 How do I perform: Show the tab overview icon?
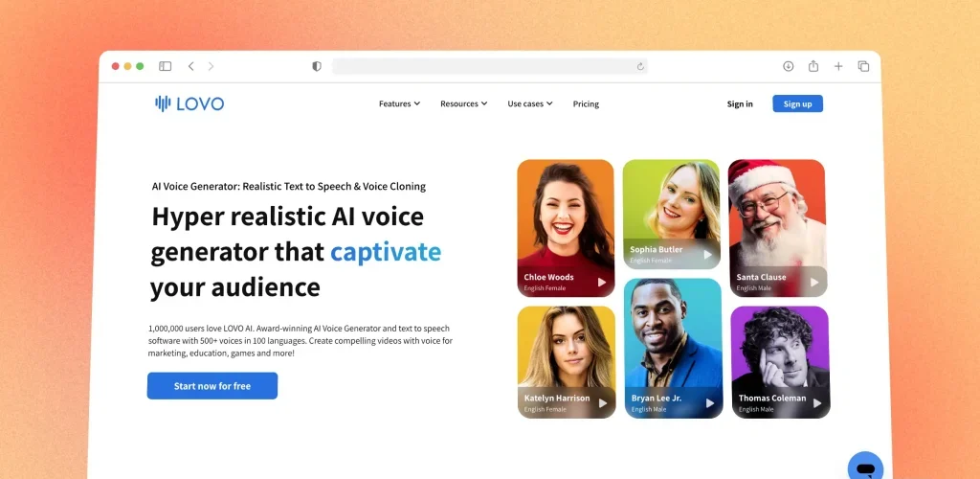(x=864, y=66)
